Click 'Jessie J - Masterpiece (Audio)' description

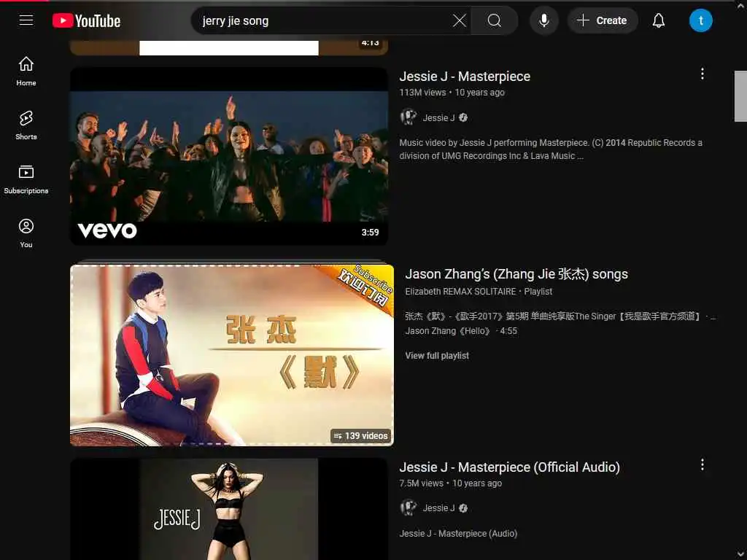click(x=458, y=533)
